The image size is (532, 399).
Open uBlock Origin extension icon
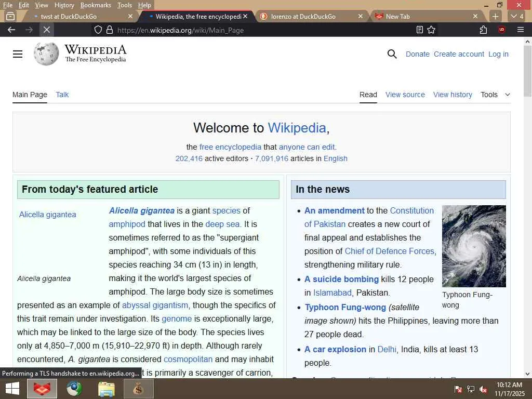(502, 30)
